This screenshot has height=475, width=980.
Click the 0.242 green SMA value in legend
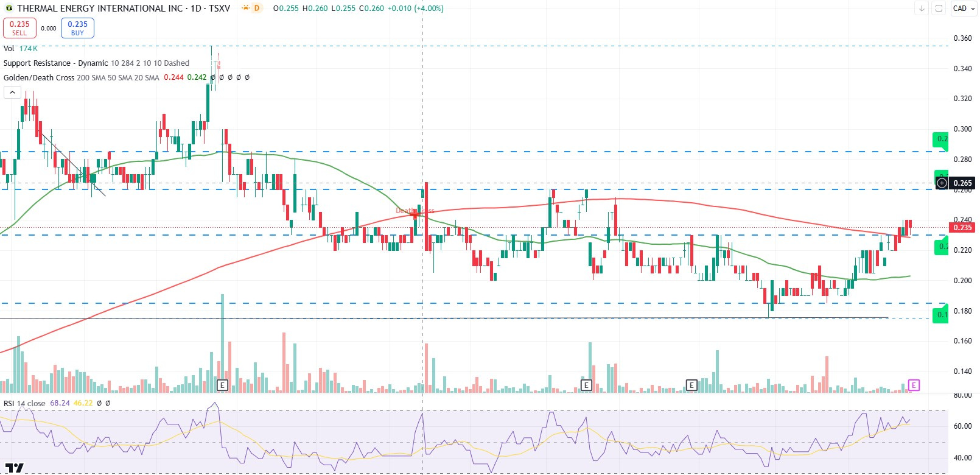(x=197, y=77)
